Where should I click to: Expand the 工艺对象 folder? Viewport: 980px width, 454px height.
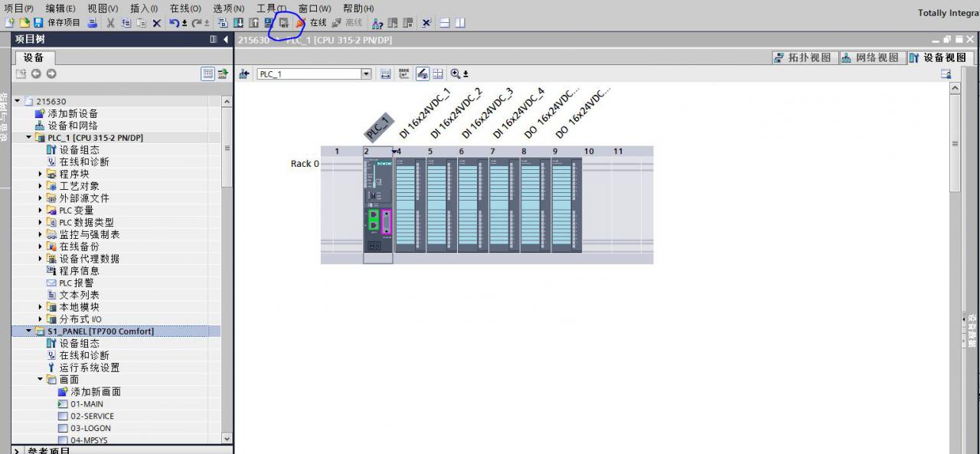[41, 186]
